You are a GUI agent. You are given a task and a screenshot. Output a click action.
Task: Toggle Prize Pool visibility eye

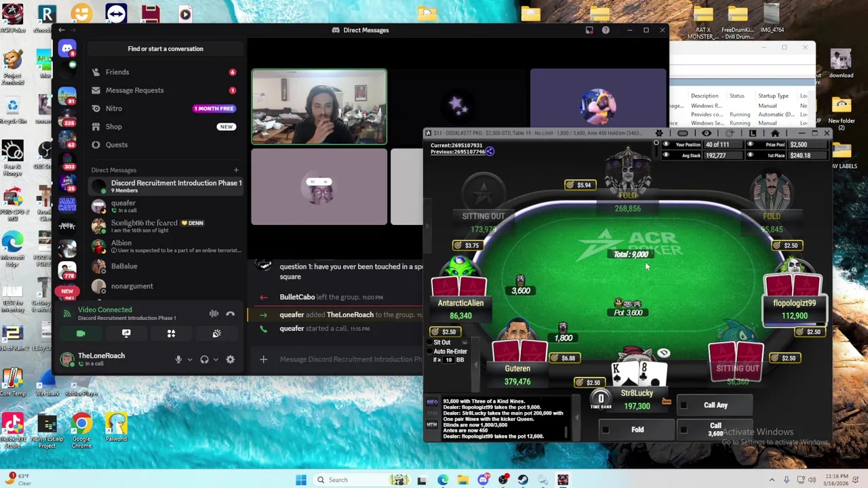point(750,144)
